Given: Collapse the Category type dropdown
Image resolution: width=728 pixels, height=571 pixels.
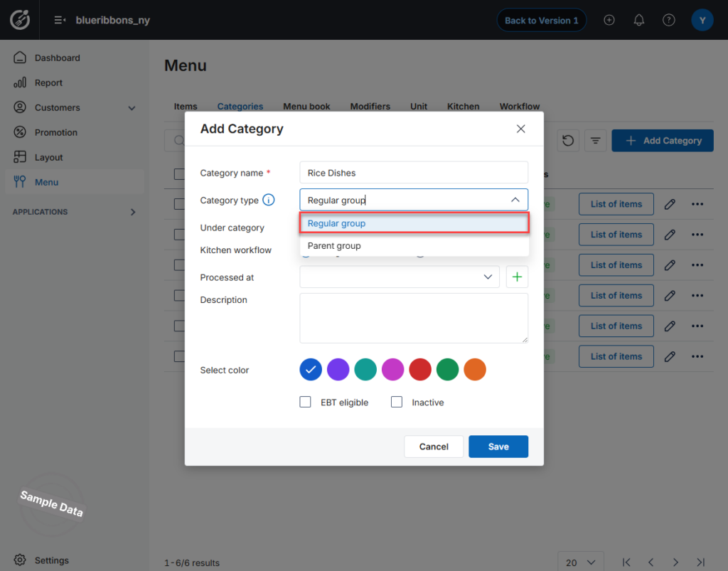Looking at the screenshot, I should point(515,200).
